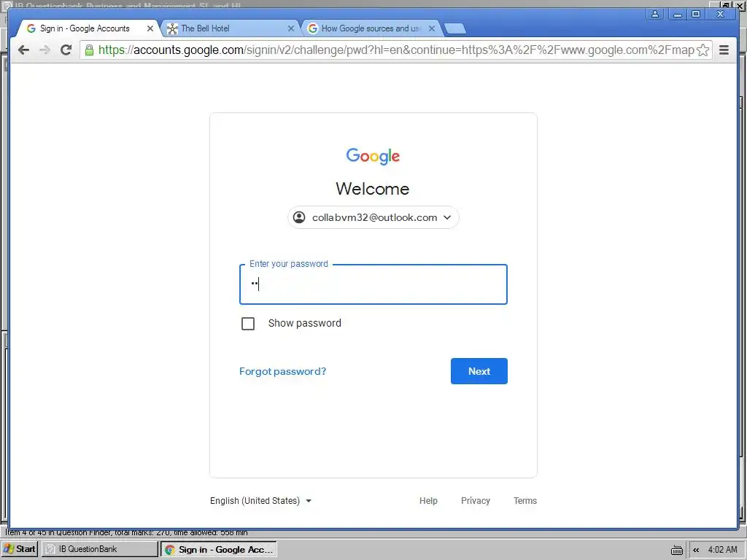
Task: Click the 4:02 AM system clock
Action: [723, 550]
